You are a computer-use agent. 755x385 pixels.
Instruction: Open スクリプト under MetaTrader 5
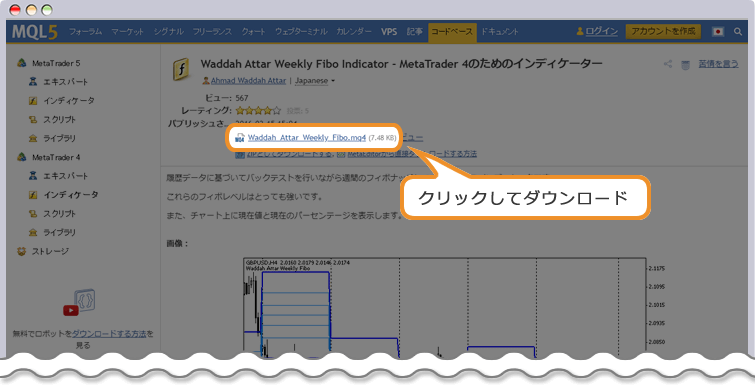pos(60,119)
